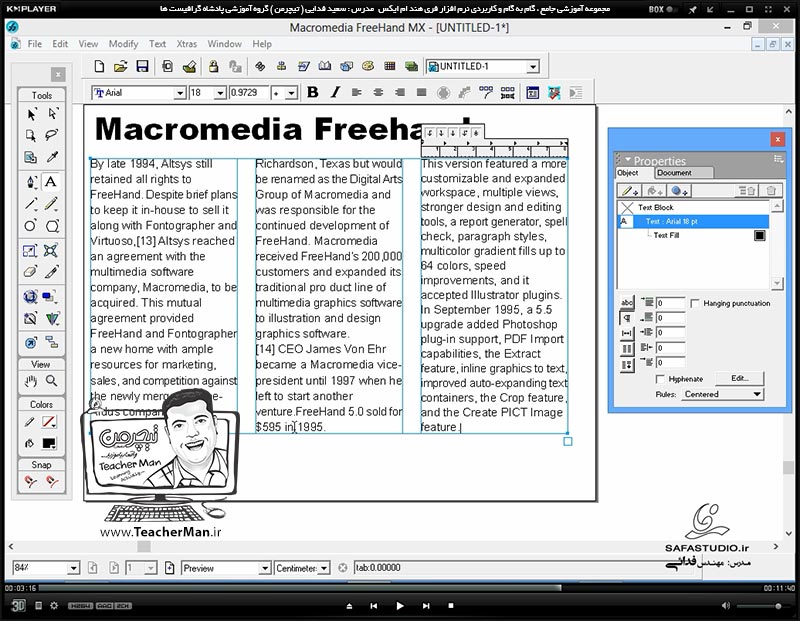The width and height of the screenshot is (800, 621).
Task: Click the Open folder icon
Action: click(x=120, y=66)
